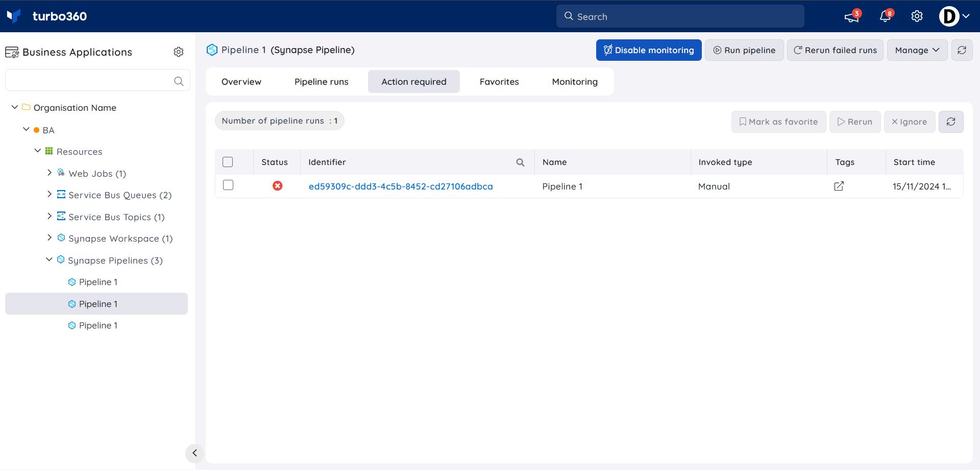Open the notifications bell icon
The image size is (980, 470).
pos(885,17)
